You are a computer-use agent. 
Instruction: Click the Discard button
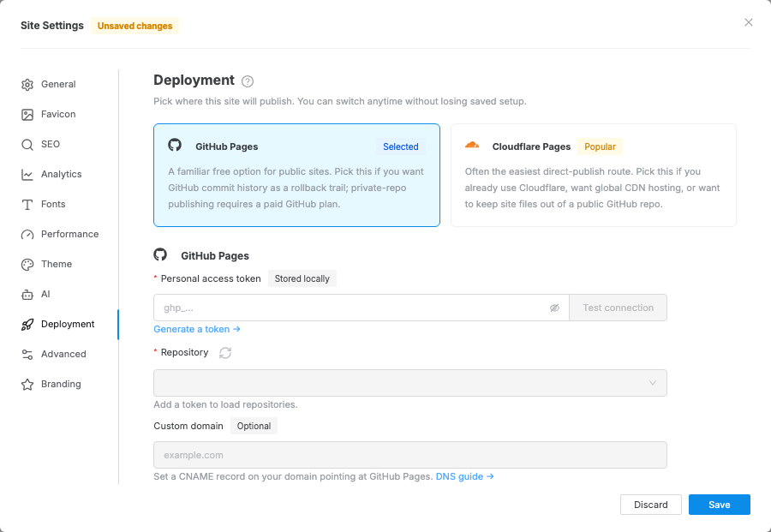click(x=650, y=505)
